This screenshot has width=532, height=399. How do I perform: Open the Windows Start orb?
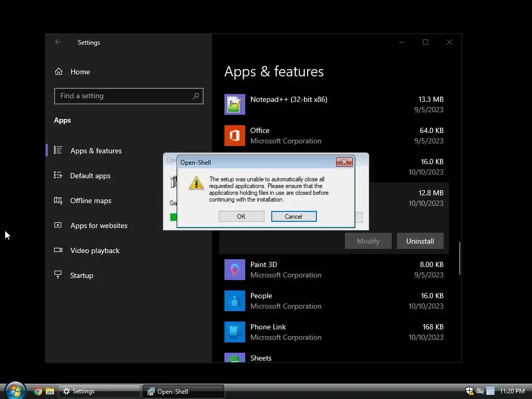tap(15, 391)
